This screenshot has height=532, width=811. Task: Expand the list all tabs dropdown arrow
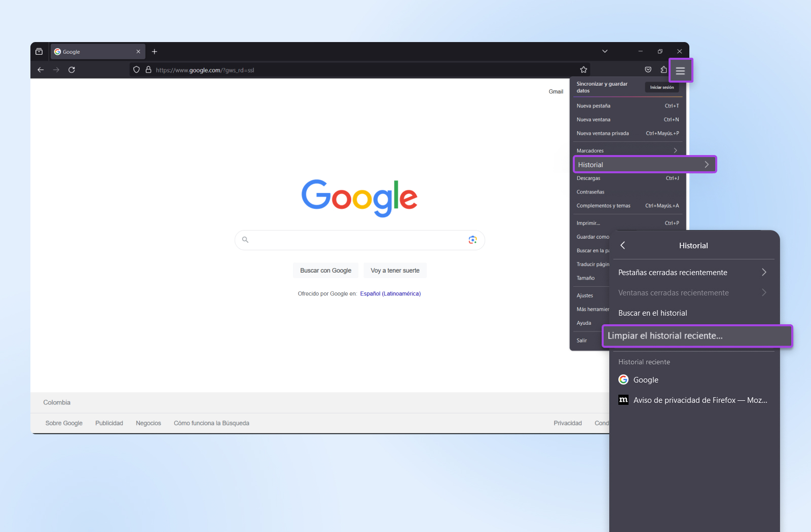tap(605, 52)
